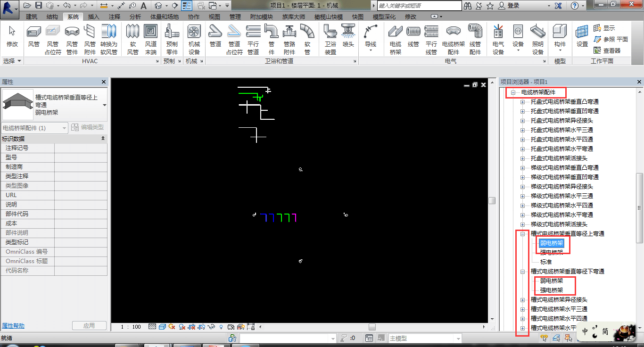Expand the 选择 panel dropdown

tap(12, 61)
